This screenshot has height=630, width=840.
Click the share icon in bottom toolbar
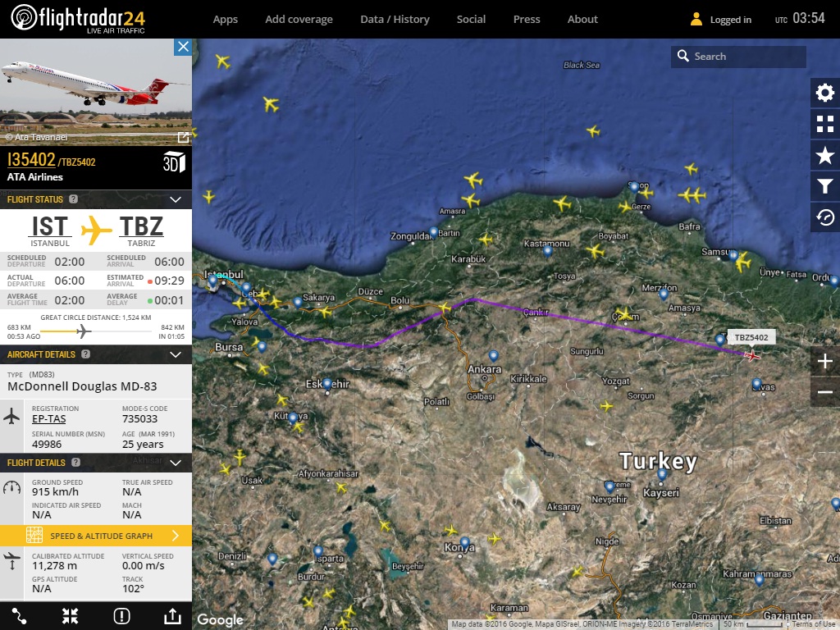(172, 616)
